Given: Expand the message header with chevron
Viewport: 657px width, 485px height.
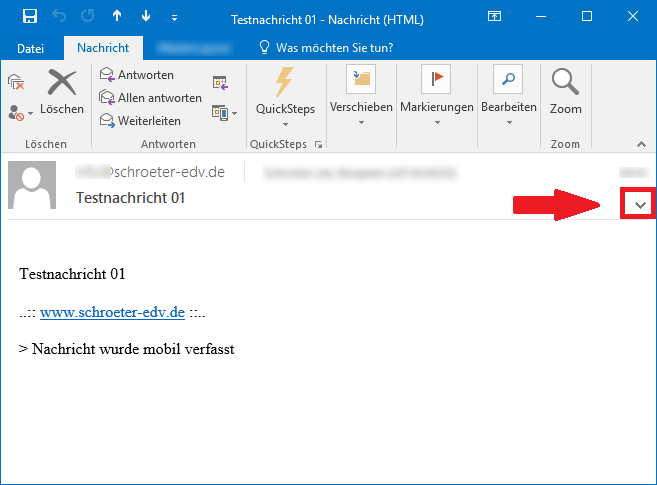Looking at the screenshot, I should point(640,204).
